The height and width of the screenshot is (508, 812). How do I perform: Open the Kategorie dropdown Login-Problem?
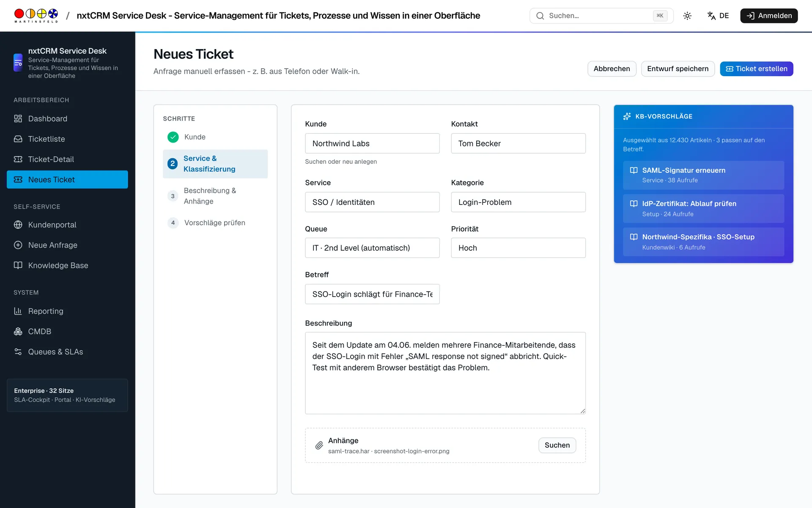518,202
